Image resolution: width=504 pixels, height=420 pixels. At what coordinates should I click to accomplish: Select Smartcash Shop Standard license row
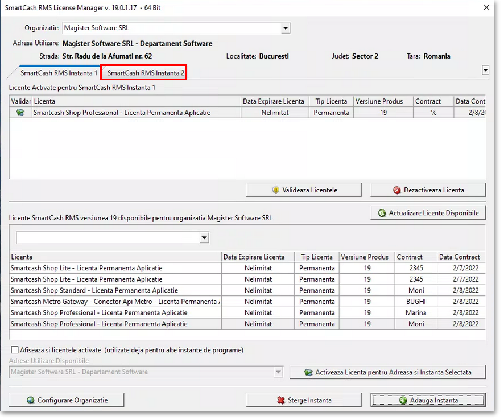pyautogui.click(x=247, y=290)
